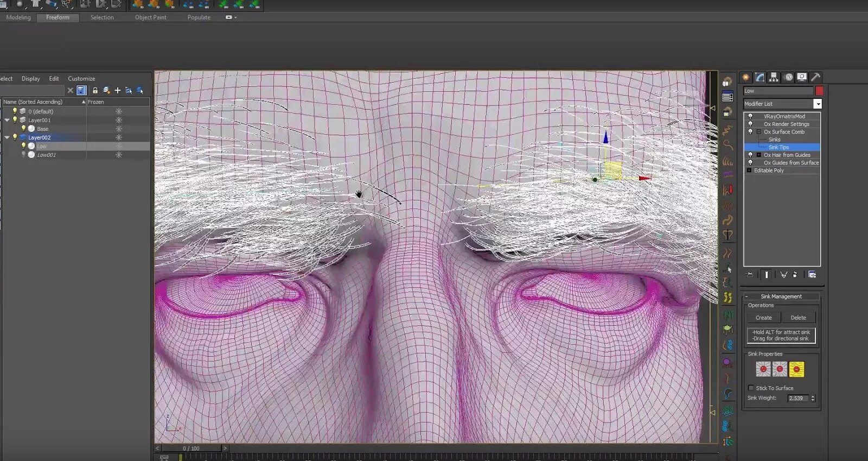Open the Customize menu in layer explorer
The width and height of the screenshot is (868, 461).
[81, 79]
